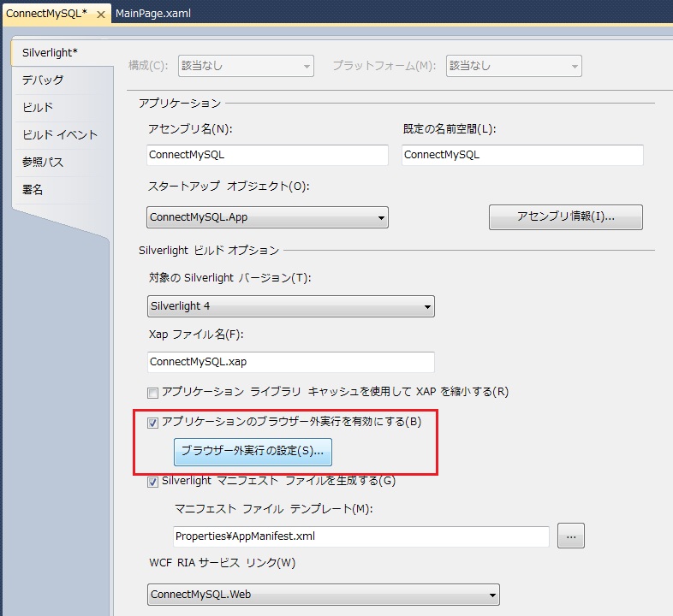
Task: Enable the XAP を縮小する(R) checkbox
Action: pyautogui.click(x=152, y=393)
